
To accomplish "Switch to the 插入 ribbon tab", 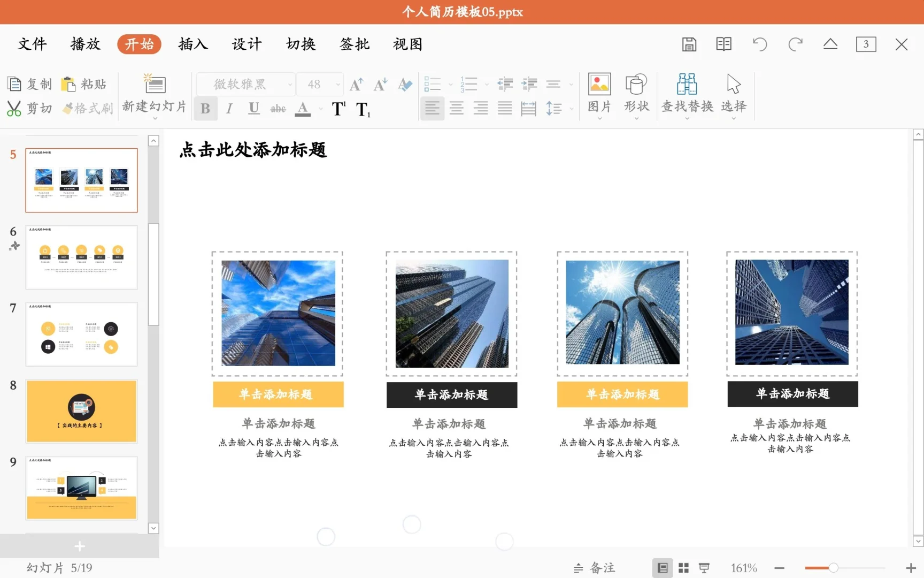I will (192, 44).
